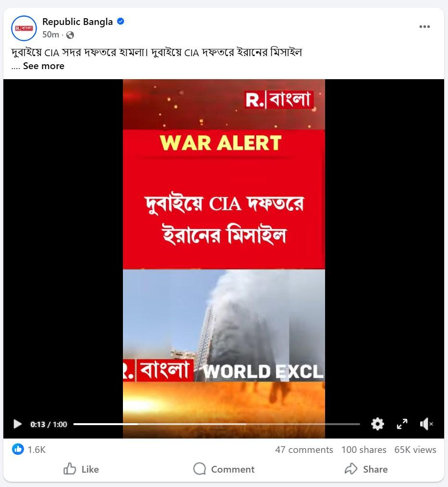Click the blue verified badge icon
This screenshot has height=487, width=448.
coord(121,22)
